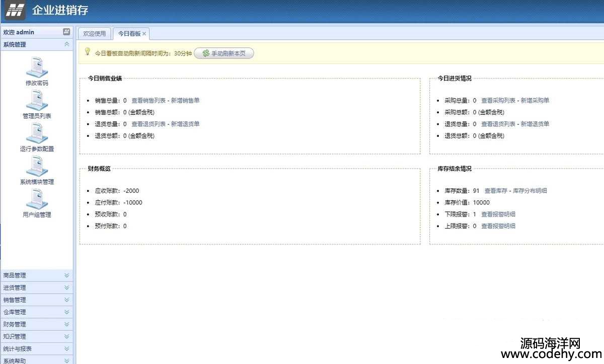Open the 用户组管理 icon

point(37,199)
